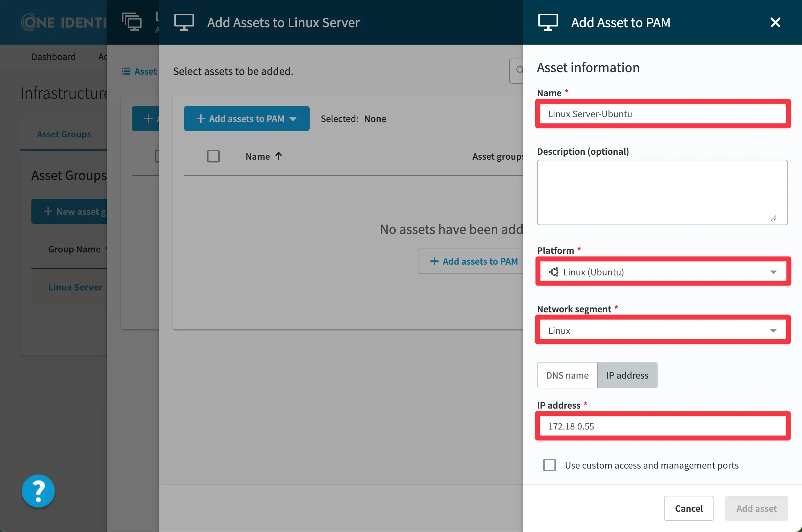Click into the IP address input field
Image resolution: width=802 pixels, height=532 pixels.
663,426
